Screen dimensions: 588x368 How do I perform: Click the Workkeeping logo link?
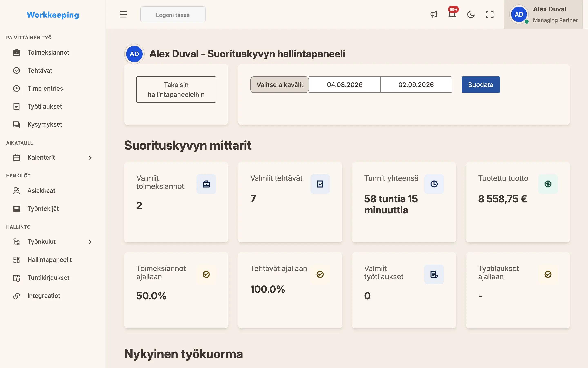[x=53, y=15]
